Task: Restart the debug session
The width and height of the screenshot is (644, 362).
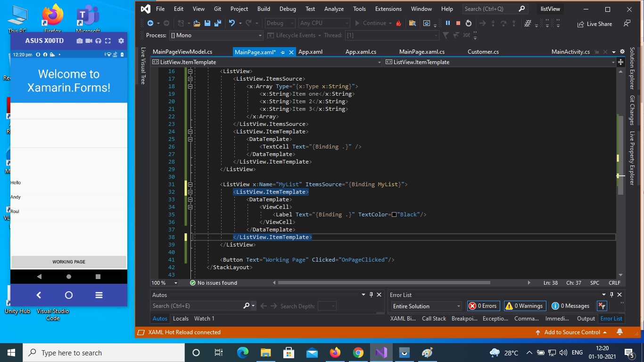Action: pos(468,23)
